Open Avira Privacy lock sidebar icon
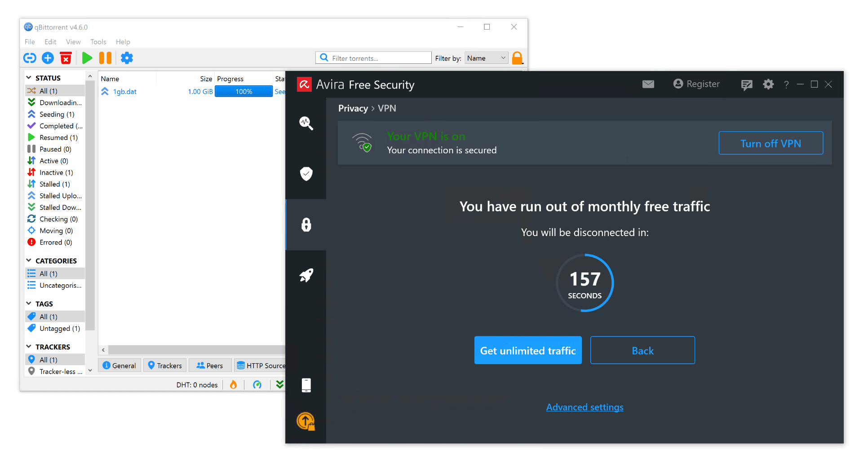This screenshot has height=464, width=868. coord(306,224)
